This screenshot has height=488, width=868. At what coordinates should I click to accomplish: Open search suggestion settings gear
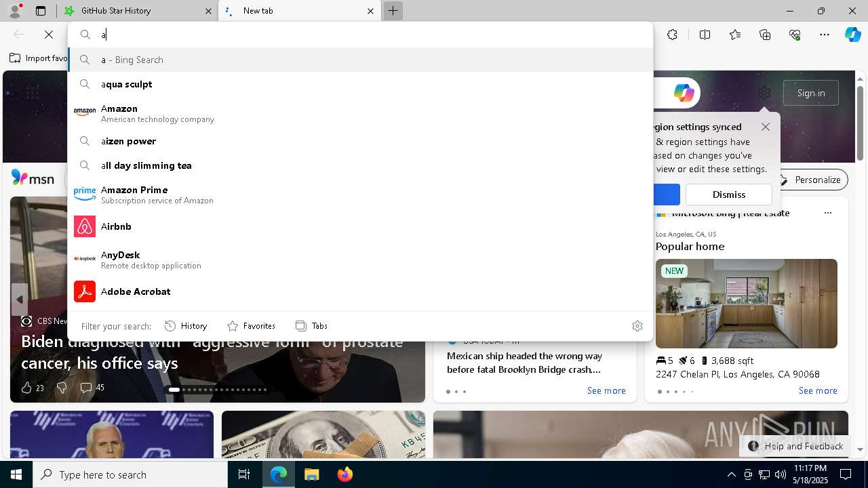pos(637,326)
